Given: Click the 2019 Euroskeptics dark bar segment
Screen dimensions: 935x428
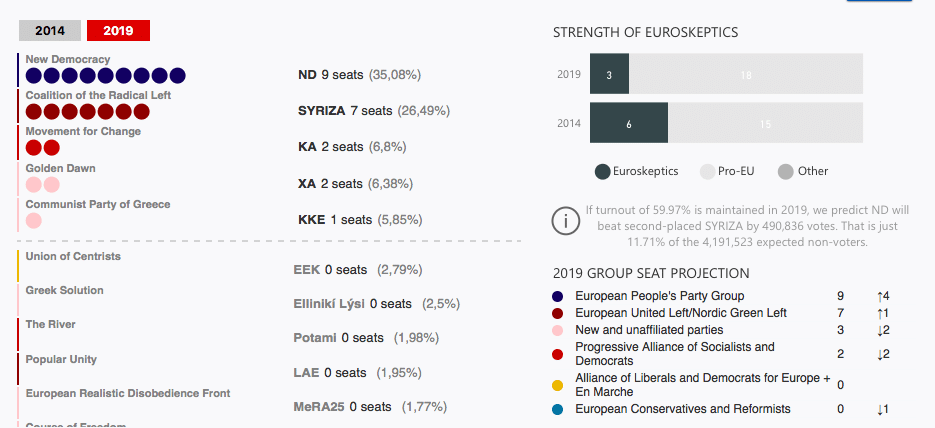Looking at the screenshot, I should tap(609, 75).
